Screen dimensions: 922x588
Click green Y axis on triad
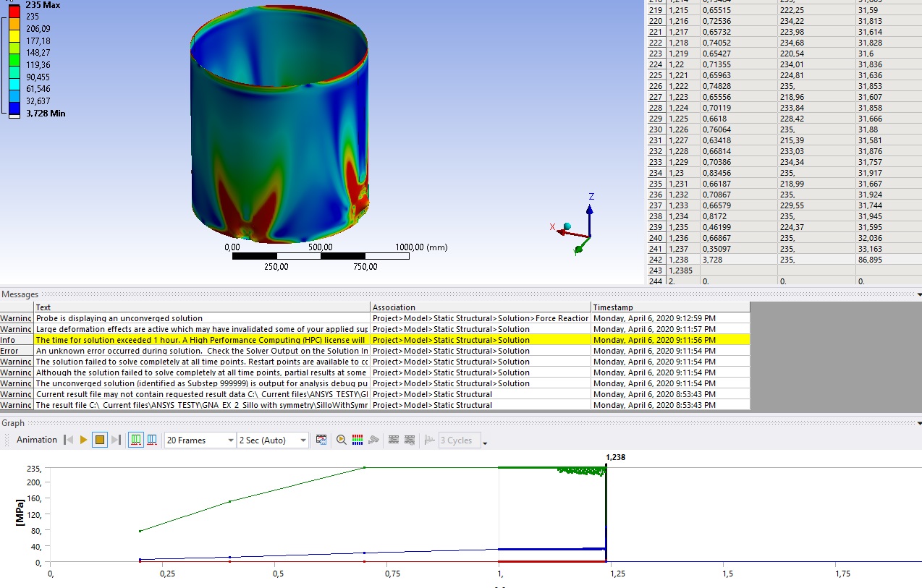[579, 249]
